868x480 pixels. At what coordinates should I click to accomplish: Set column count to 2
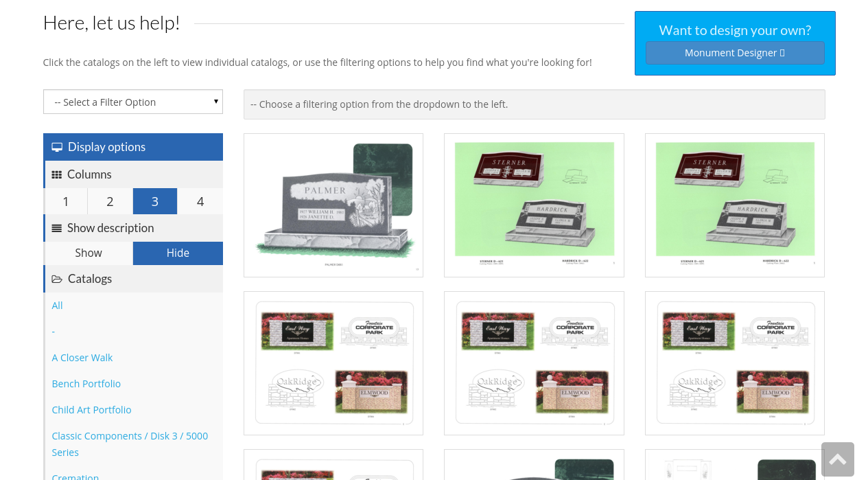click(110, 201)
